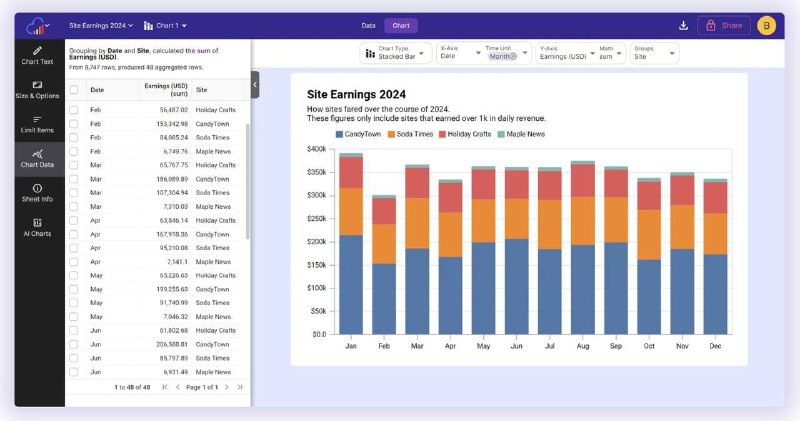This screenshot has height=421, width=800.
Task: Switch to the Chart tab
Action: [400, 26]
